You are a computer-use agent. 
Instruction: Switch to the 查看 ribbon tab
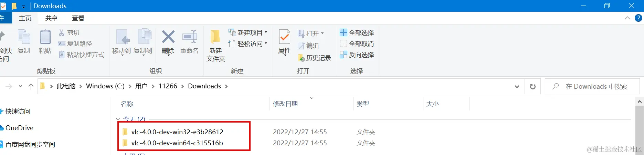point(78,18)
